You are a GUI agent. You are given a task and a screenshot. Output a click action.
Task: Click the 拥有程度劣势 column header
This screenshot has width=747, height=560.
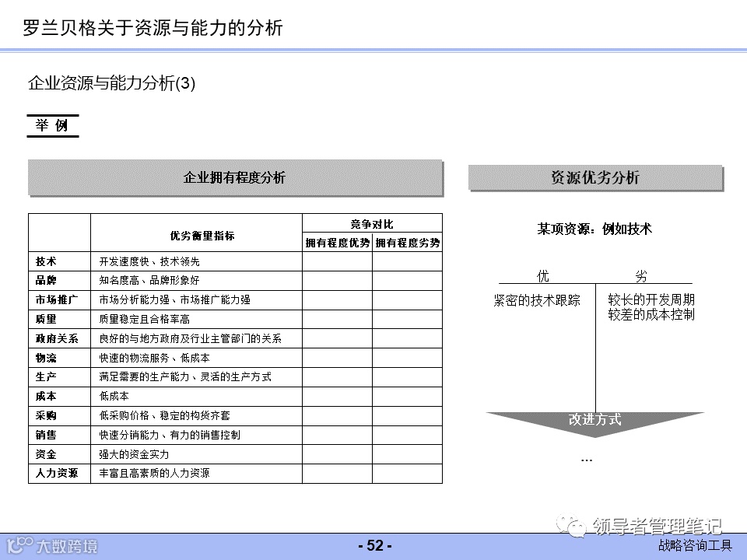407,243
